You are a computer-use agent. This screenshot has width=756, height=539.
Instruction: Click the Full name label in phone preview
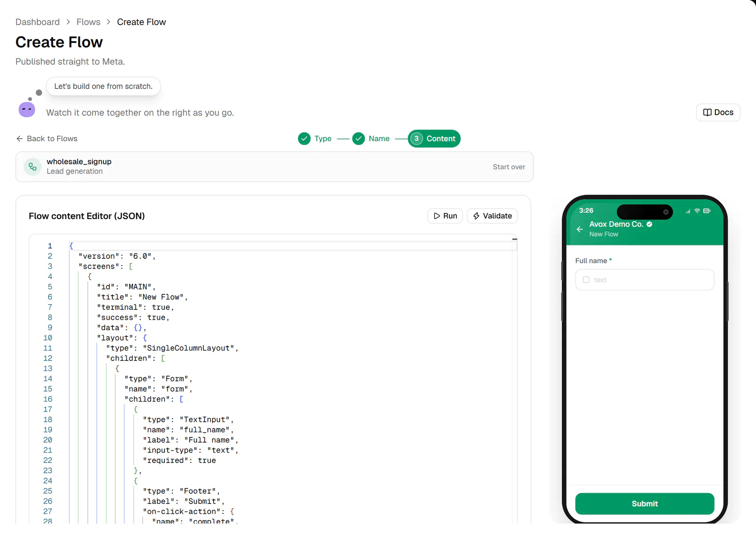(591, 261)
